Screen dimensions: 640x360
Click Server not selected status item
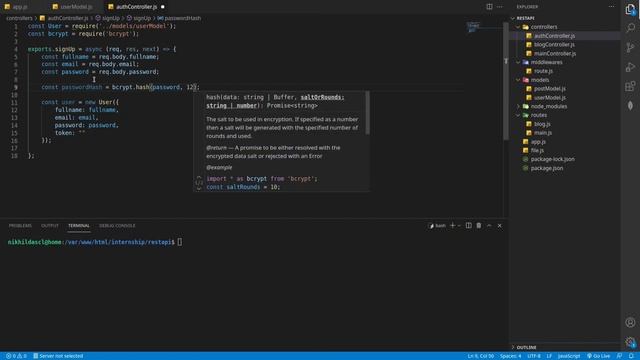pos(58,356)
